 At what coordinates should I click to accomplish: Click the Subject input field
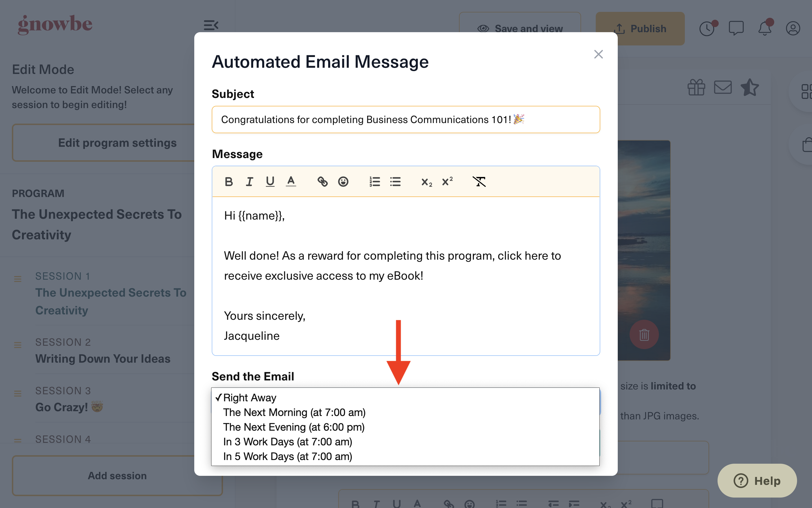[x=406, y=120]
